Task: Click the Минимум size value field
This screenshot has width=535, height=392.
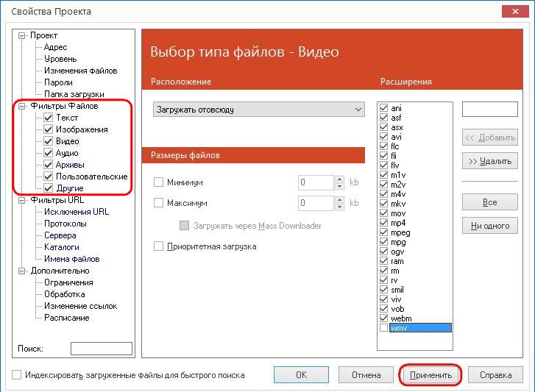Action: pos(316,182)
